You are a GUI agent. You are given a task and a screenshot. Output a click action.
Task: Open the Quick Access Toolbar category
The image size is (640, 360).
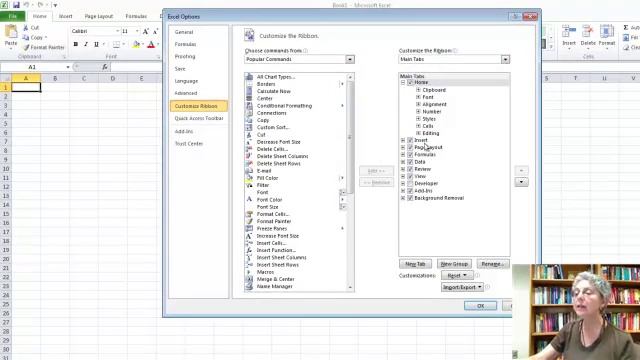(199, 118)
